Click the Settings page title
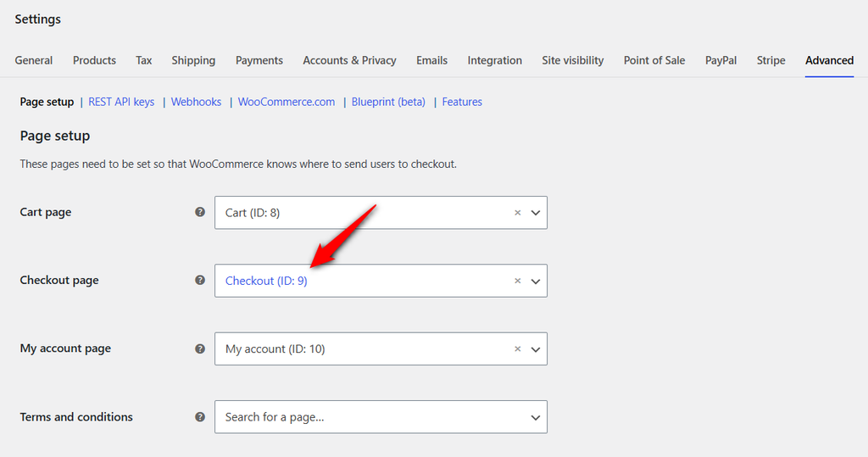Screen dimensions: 868x457 click(x=37, y=19)
